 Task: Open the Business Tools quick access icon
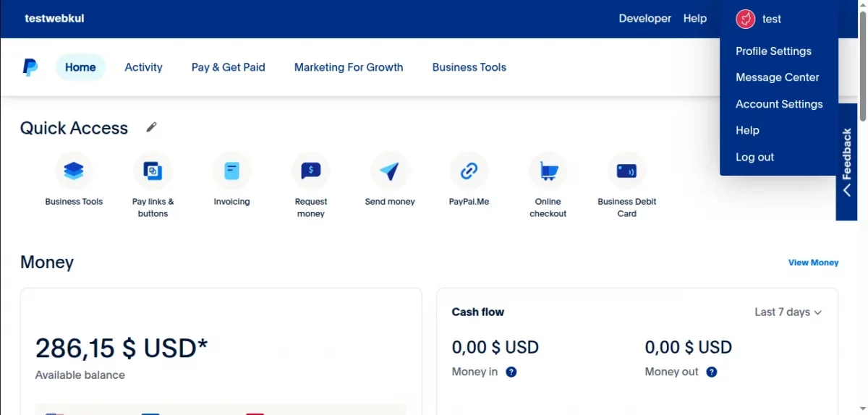pos(74,171)
